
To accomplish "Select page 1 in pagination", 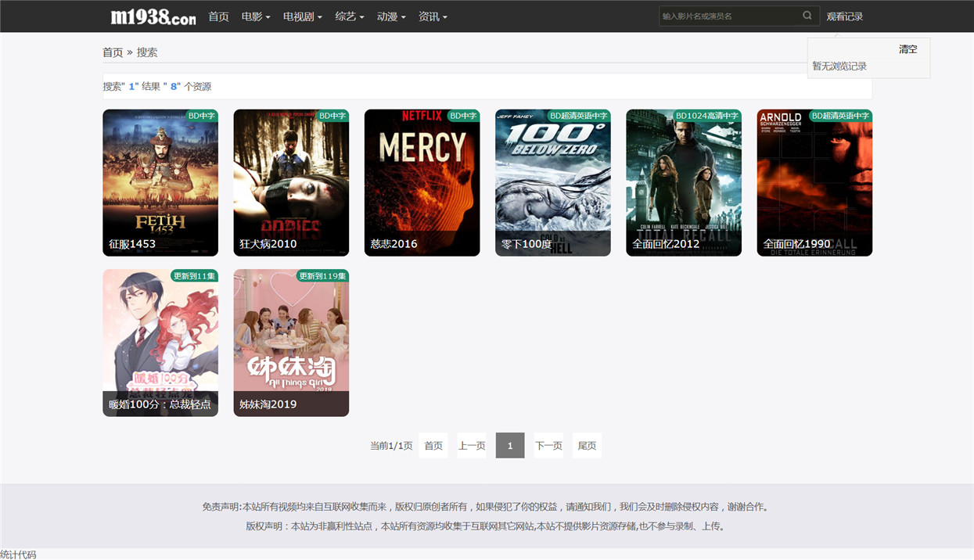I will [x=510, y=446].
